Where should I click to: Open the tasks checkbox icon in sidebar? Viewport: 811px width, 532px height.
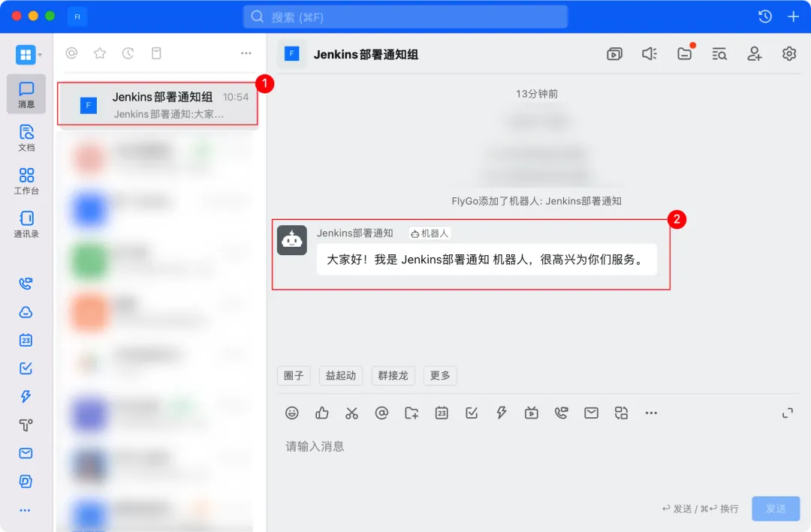[26, 368]
